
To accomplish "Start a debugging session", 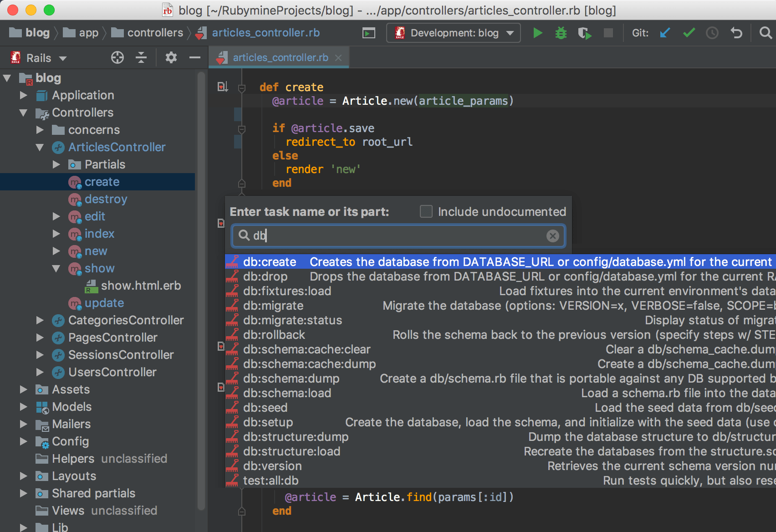I will [x=561, y=33].
